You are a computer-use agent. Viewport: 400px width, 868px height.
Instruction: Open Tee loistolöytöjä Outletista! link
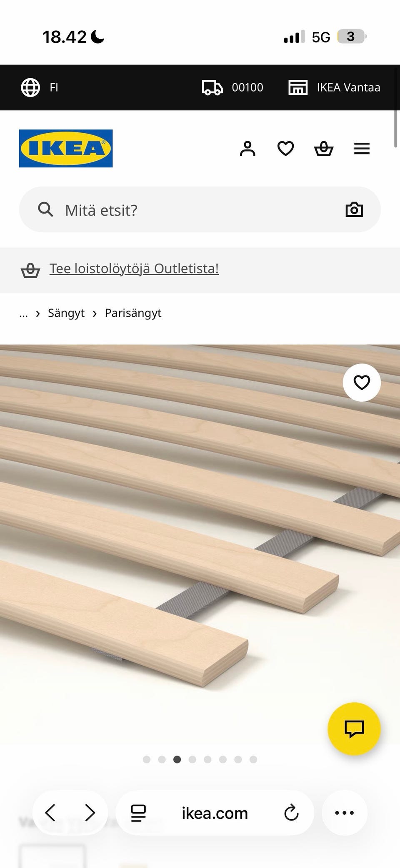(x=134, y=269)
